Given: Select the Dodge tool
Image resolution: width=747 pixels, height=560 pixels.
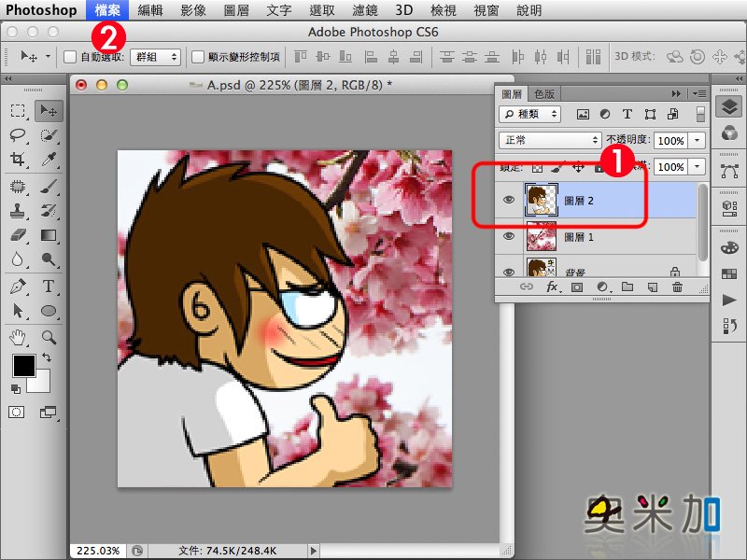Looking at the screenshot, I should click(x=49, y=259).
